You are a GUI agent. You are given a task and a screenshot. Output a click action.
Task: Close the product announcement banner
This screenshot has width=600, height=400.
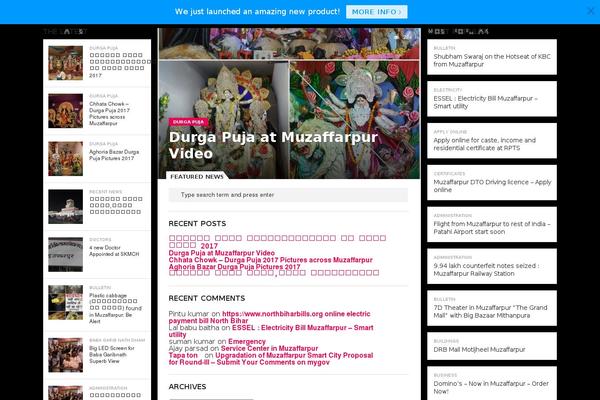coord(591,11)
